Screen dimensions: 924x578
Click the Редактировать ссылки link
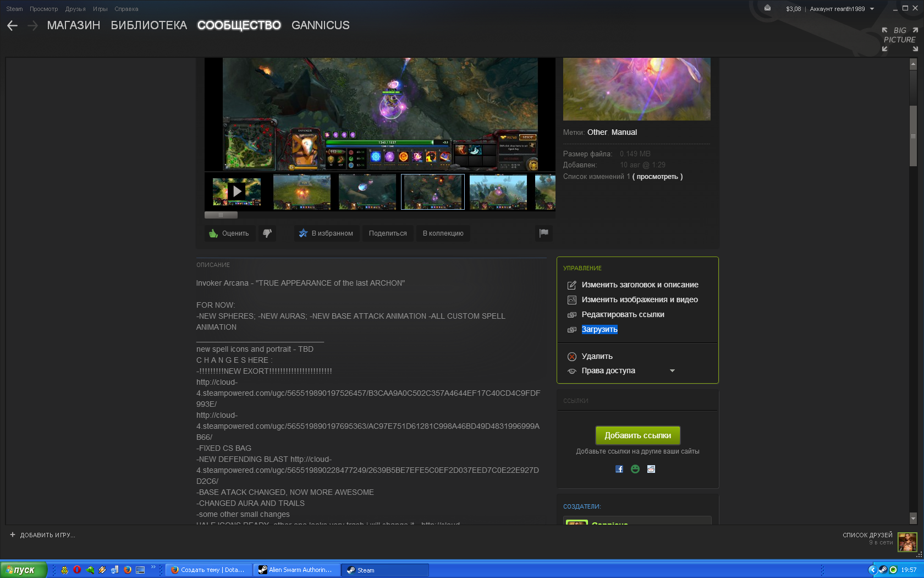click(623, 315)
